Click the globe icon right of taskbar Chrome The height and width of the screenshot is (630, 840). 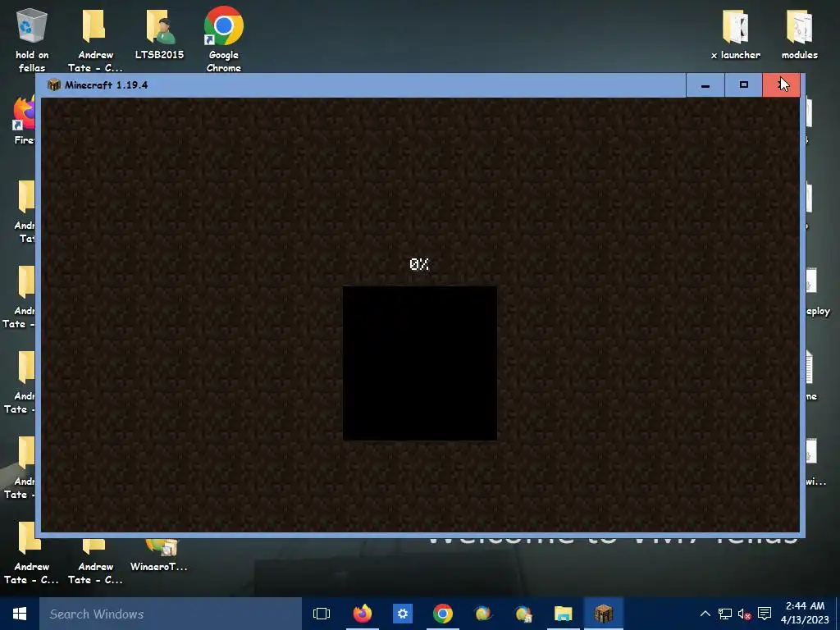pos(482,614)
